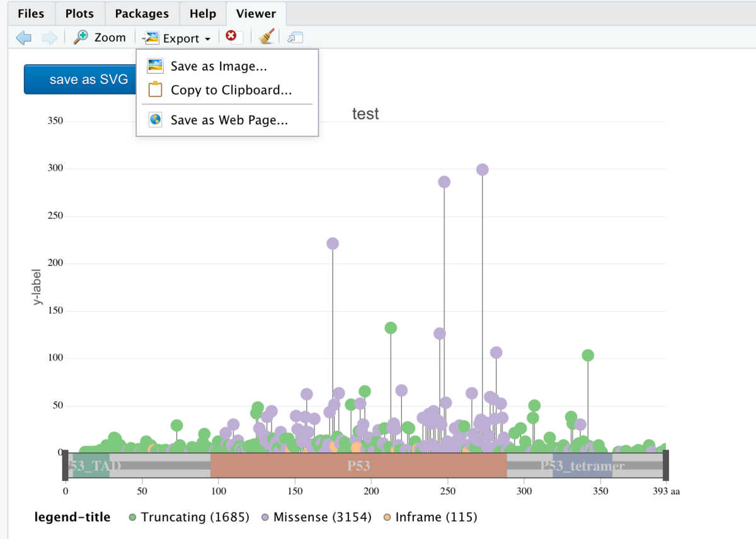Switch to the Plots tab
The width and height of the screenshot is (756, 539).
click(79, 13)
